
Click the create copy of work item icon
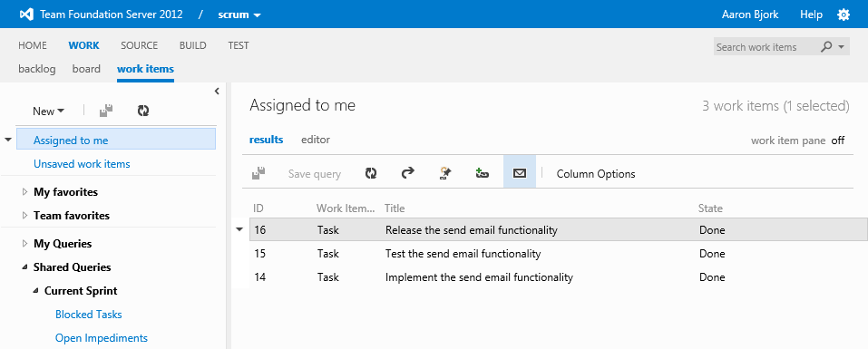click(x=445, y=173)
